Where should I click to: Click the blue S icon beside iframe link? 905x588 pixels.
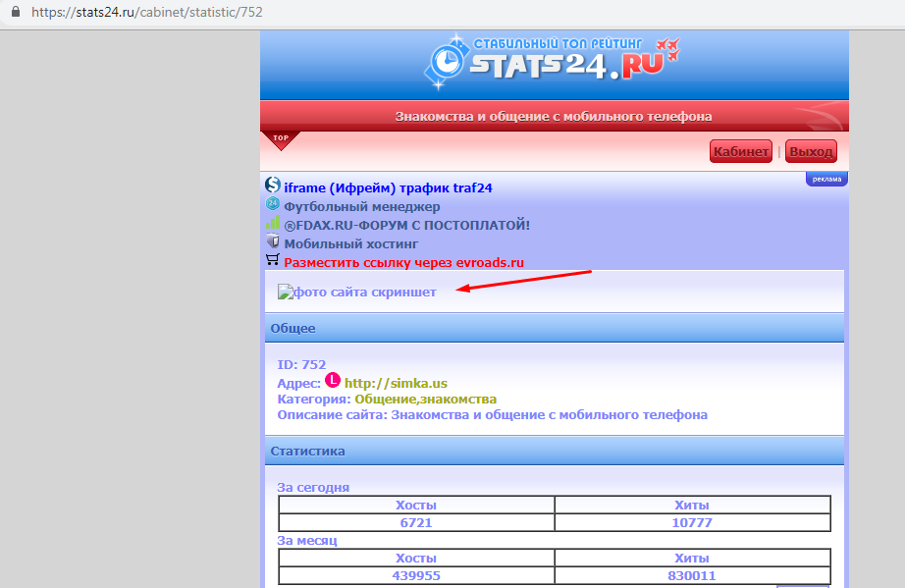[x=273, y=186]
